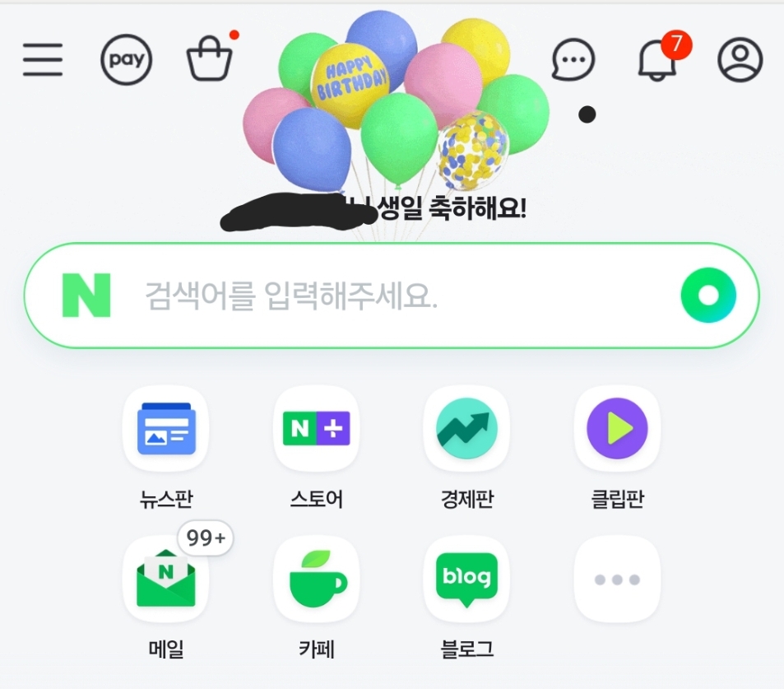The width and height of the screenshot is (784, 689).
Task: Open the user profile icon
Action: (740, 59)
